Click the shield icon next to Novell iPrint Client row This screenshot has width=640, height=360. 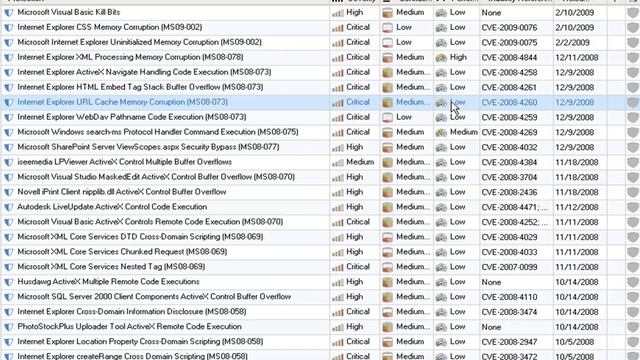coord(9,192)
